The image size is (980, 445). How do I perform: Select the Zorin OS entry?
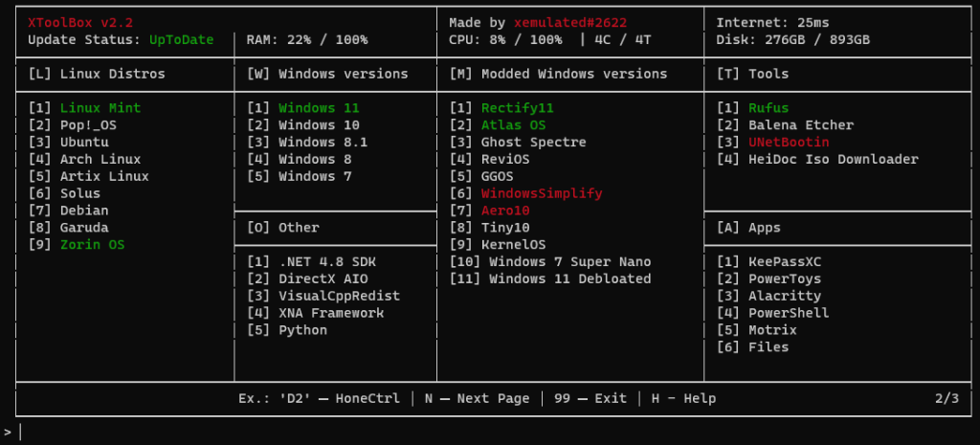77,244
